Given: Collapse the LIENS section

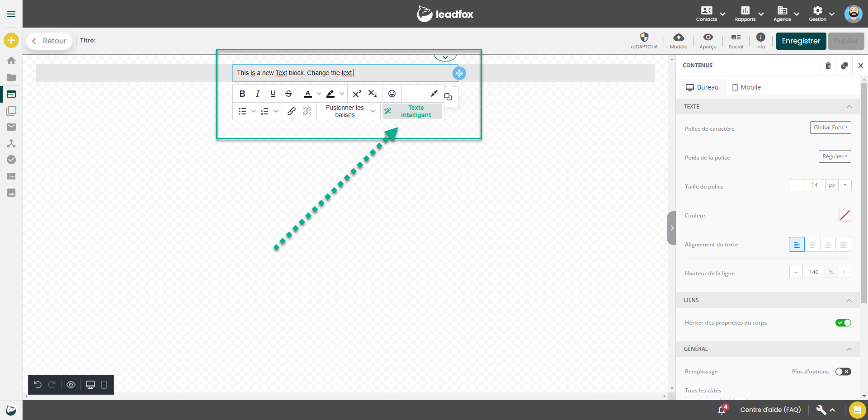Looking at the screenshot, I should pyautogui.click(x=849, y=300).
